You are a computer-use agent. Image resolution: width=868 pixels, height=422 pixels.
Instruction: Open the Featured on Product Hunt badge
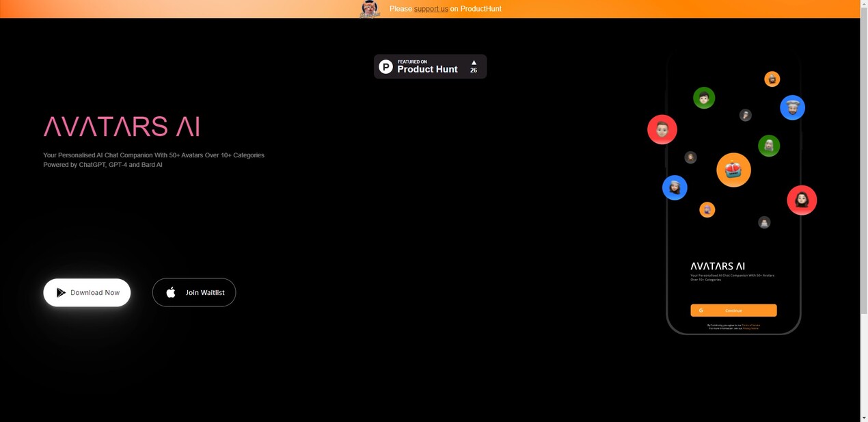[x=430, y=66]
